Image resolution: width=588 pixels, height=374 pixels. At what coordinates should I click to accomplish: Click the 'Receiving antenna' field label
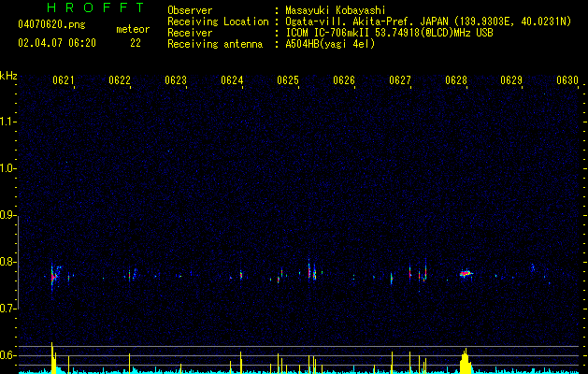[215, 44]
